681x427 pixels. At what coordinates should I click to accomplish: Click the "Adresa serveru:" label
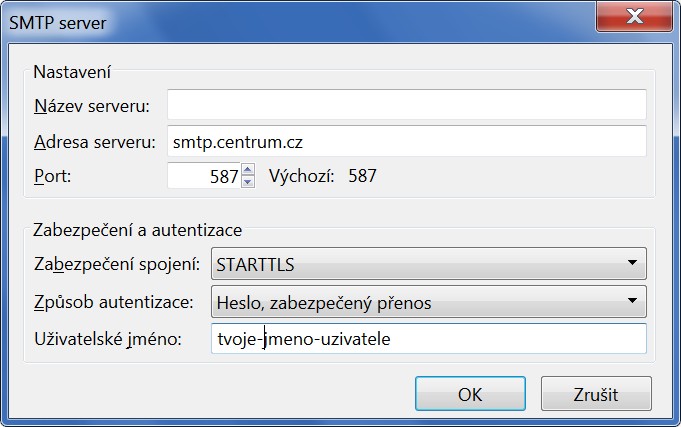coord(94,142)
